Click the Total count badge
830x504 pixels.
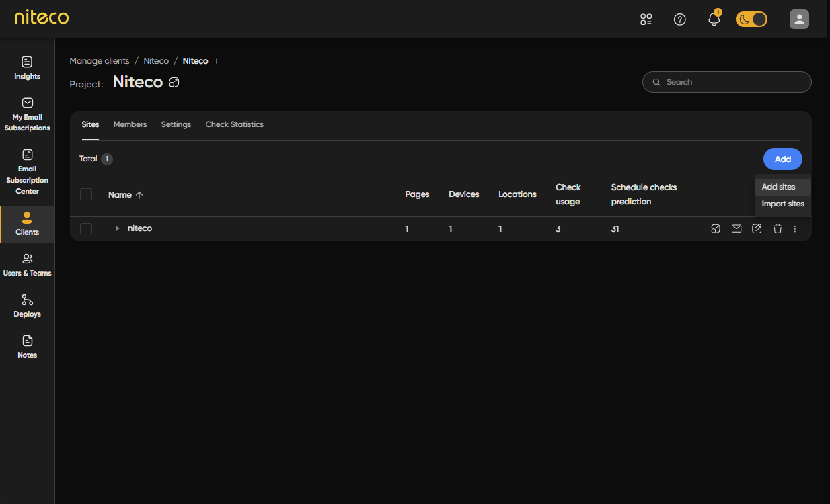tap(107, 159)
